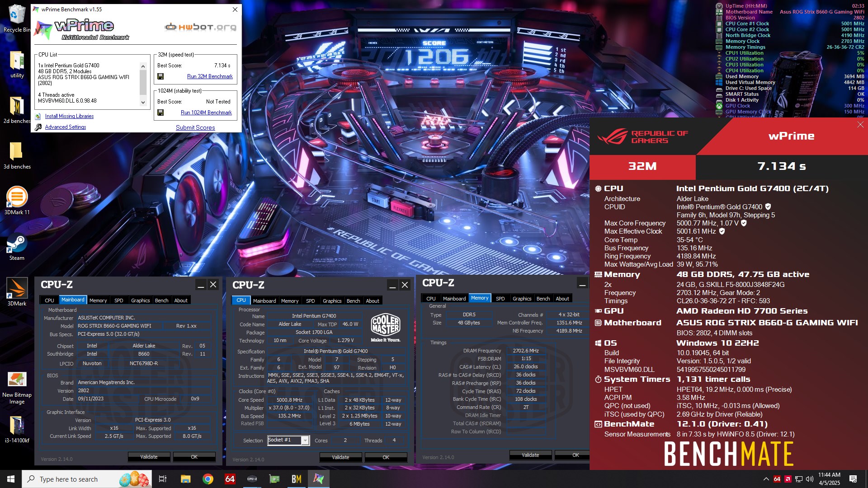Click the Install Missing Libraries link
The image size is (868, 488).
point(69,116)
